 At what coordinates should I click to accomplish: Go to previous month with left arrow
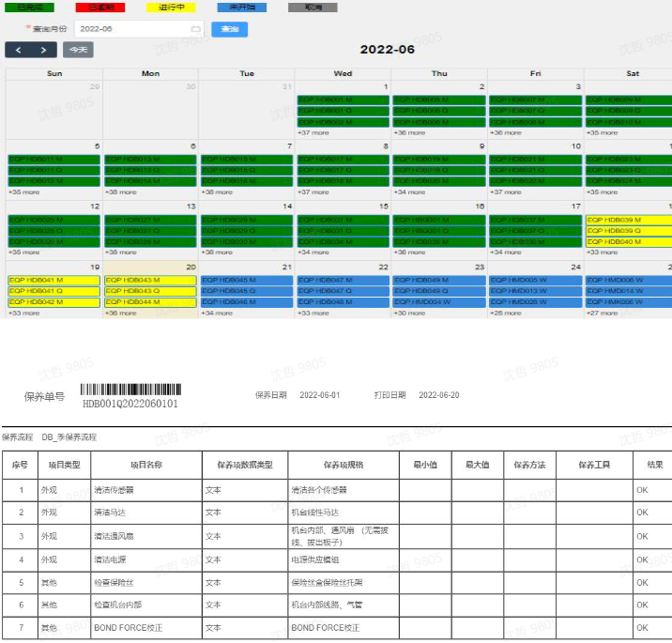(x=18, y=50)
